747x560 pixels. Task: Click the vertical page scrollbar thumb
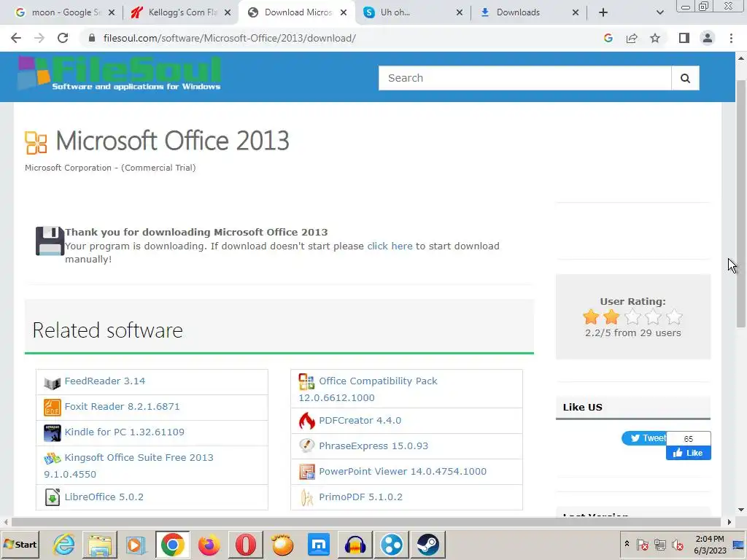point(741,204)
